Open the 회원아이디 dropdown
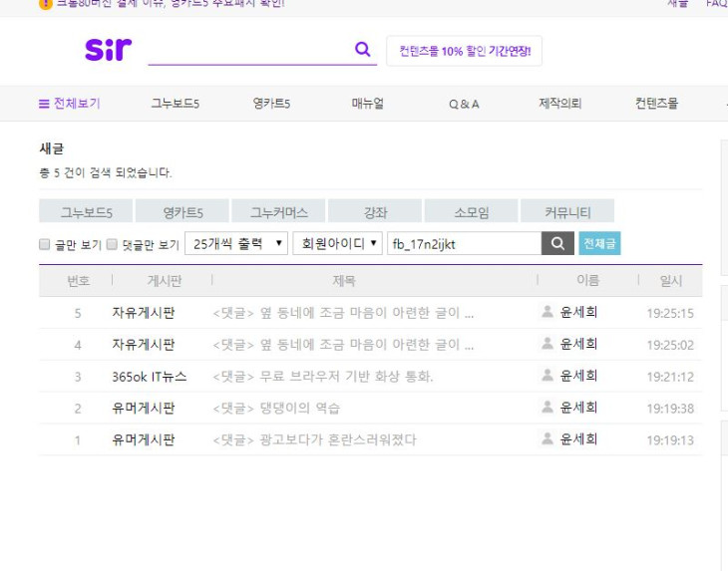 point(337,243)
